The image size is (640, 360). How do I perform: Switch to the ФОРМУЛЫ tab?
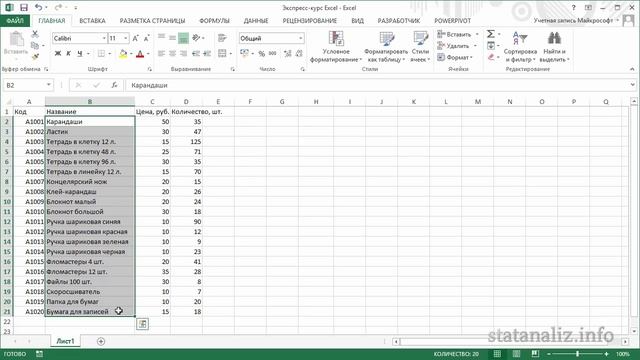tap(214, 20)
